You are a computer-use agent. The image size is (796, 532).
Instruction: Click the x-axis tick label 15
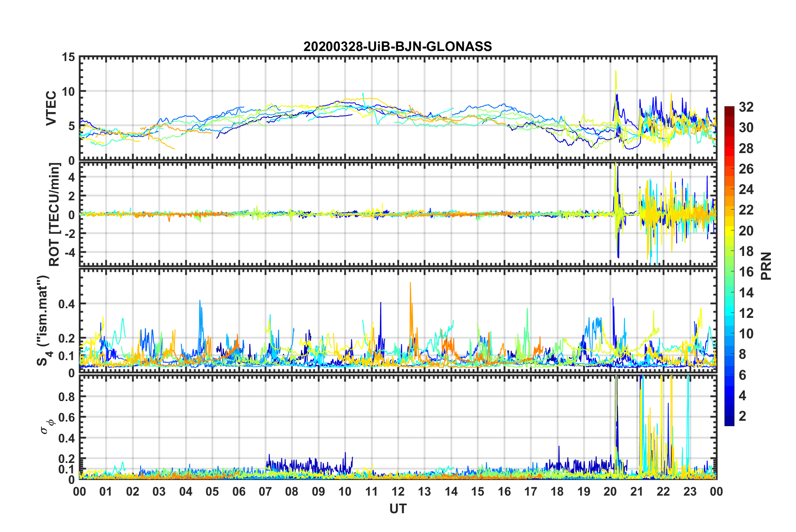pyautogui.click(x=478, y=491)
